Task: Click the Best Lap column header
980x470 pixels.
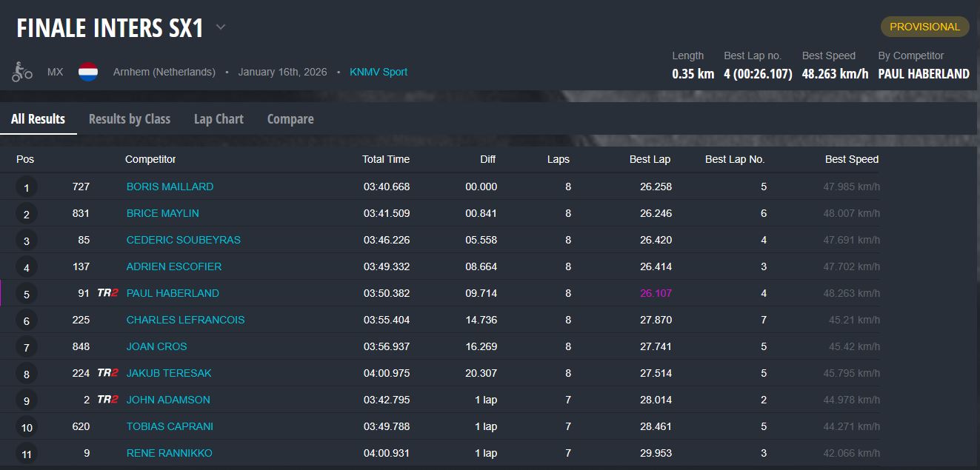Action: click(x=650, y=159)
